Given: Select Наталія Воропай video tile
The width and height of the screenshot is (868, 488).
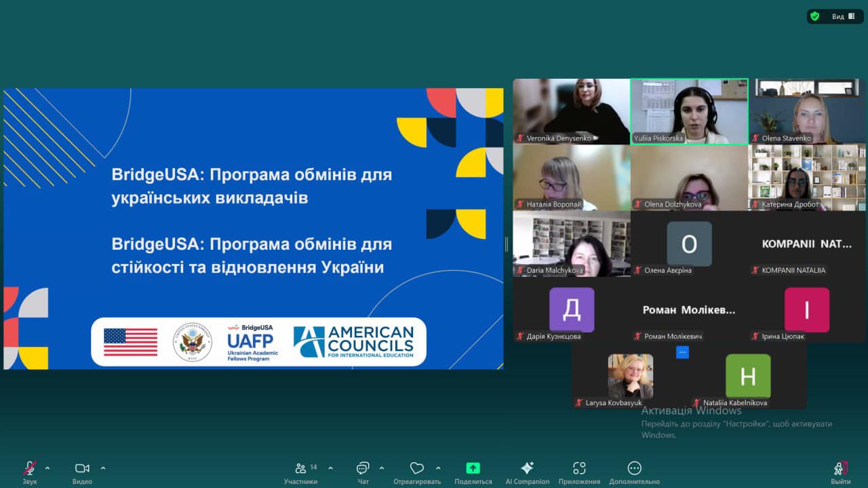Looking at the screenshot, I should [x=572, y=177].
